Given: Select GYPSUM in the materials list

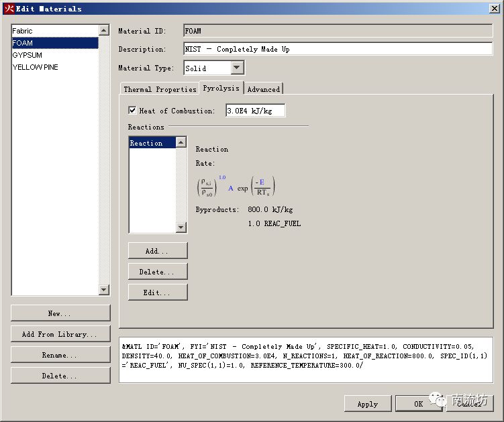Looking at the screenshot, I should click(27, 55).
